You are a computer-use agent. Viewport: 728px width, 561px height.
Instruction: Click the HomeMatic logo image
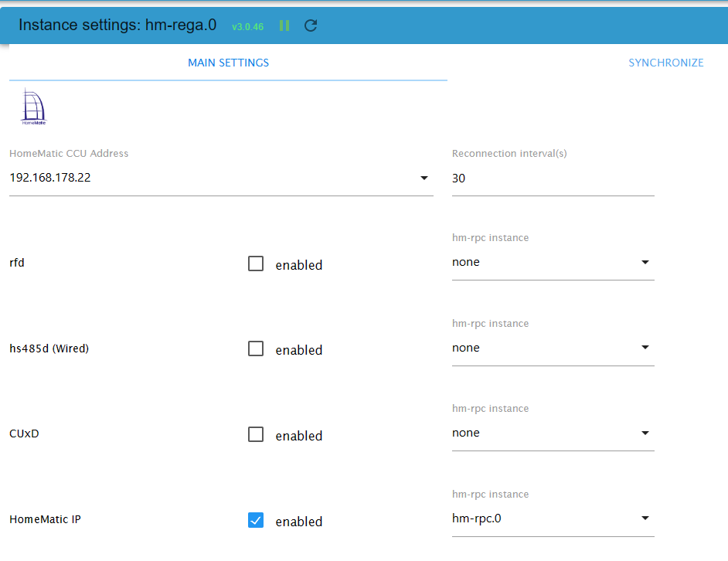coord(33,107)
